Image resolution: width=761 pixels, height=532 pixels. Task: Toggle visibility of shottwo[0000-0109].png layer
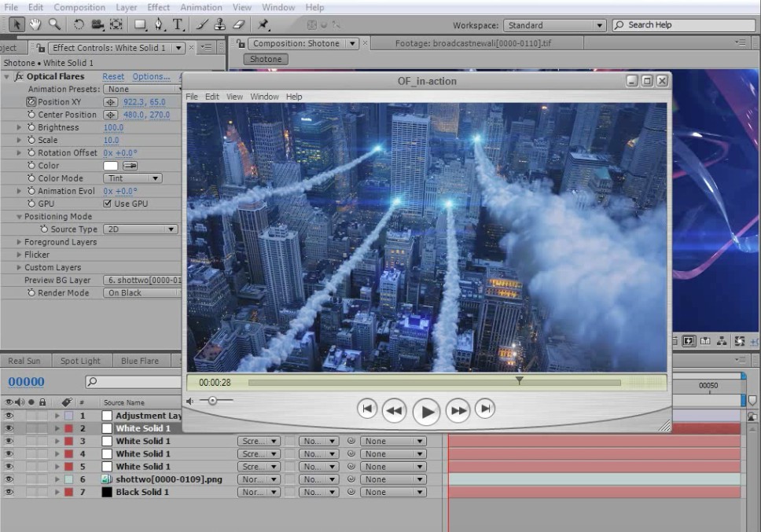coord(9,479)
